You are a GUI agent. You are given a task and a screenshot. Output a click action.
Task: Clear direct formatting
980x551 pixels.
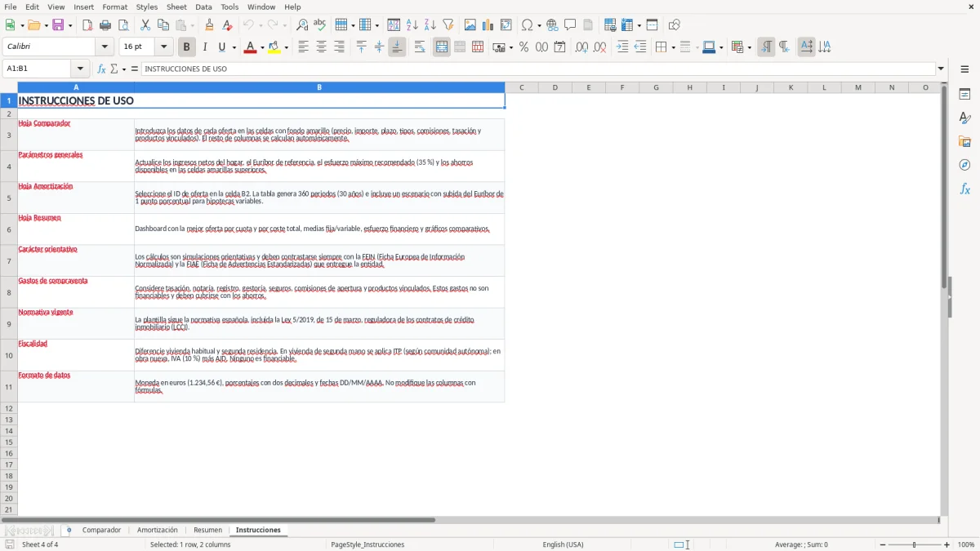click(x=227, y=25)
